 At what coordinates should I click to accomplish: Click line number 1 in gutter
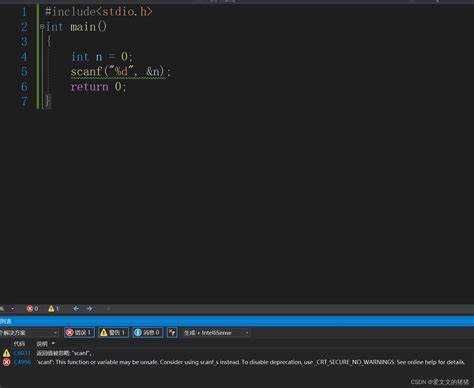(24, 12)
